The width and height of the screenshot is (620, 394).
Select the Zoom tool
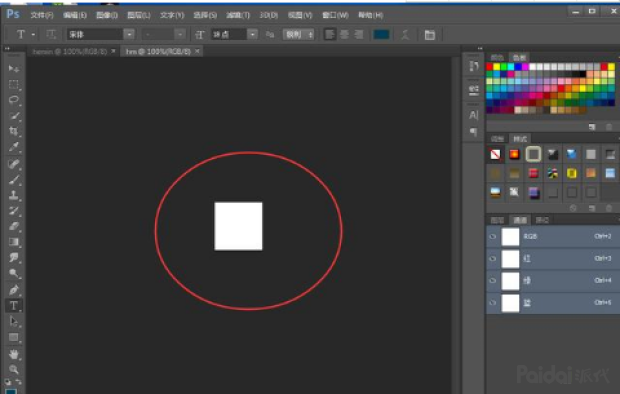pyautogui.click(x=13, y=369)
